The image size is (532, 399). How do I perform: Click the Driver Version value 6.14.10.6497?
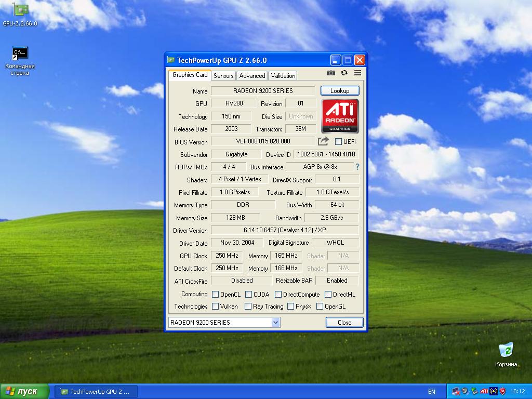click(285, 230)
